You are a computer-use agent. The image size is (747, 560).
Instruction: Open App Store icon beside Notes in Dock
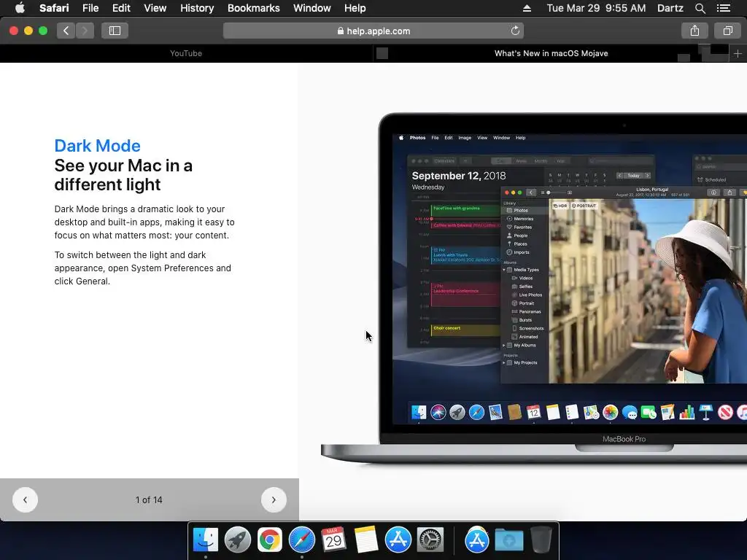click(x=398, y=540)
